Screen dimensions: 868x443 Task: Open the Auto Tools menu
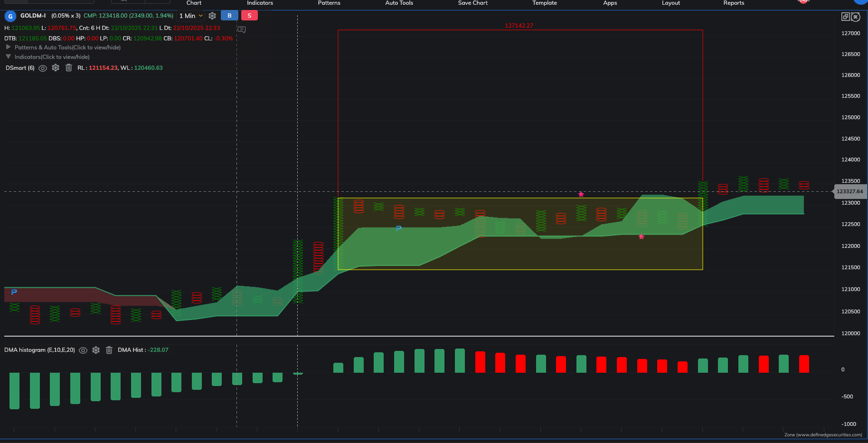pyautogui.click(x=399, y=3)
